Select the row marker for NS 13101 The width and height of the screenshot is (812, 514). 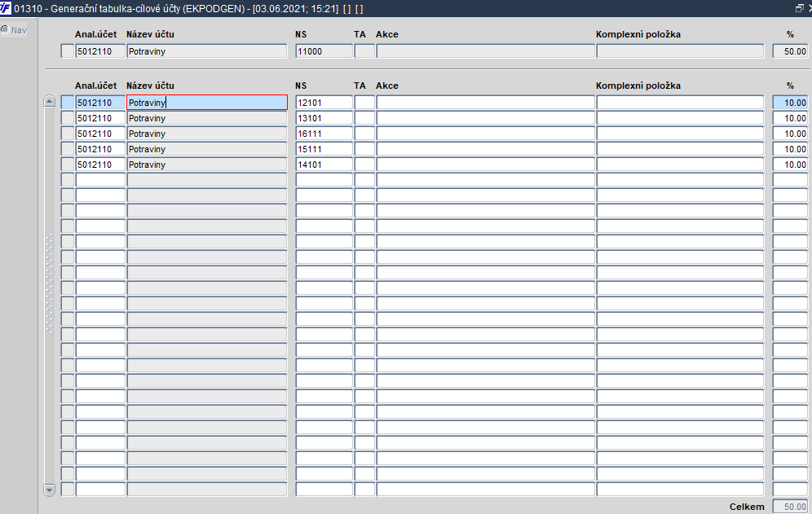coord(68,118)
